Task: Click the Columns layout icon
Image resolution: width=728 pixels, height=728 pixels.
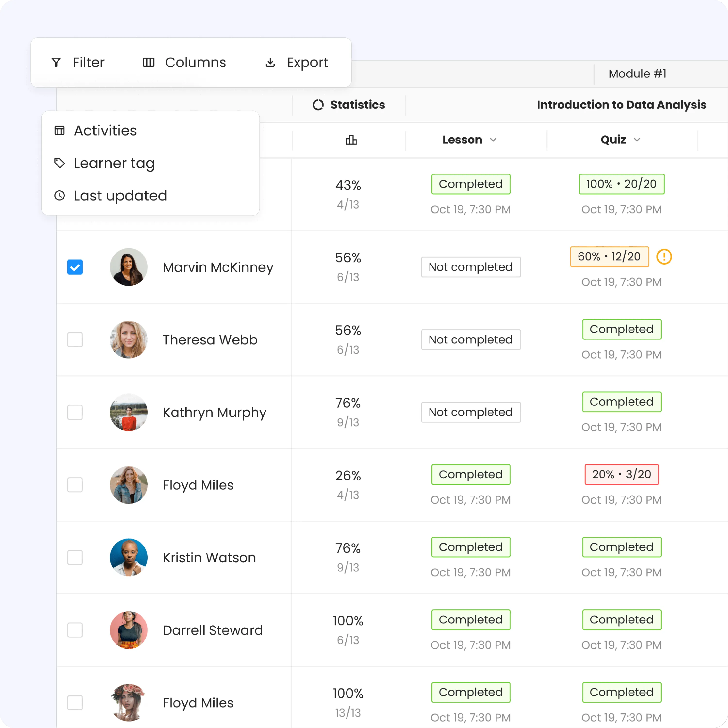Action: (x=149, y=63)
